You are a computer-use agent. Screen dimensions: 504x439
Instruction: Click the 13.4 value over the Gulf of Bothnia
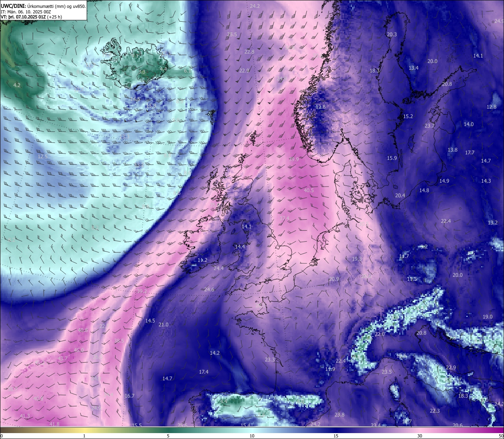click(x=413, y=68)
